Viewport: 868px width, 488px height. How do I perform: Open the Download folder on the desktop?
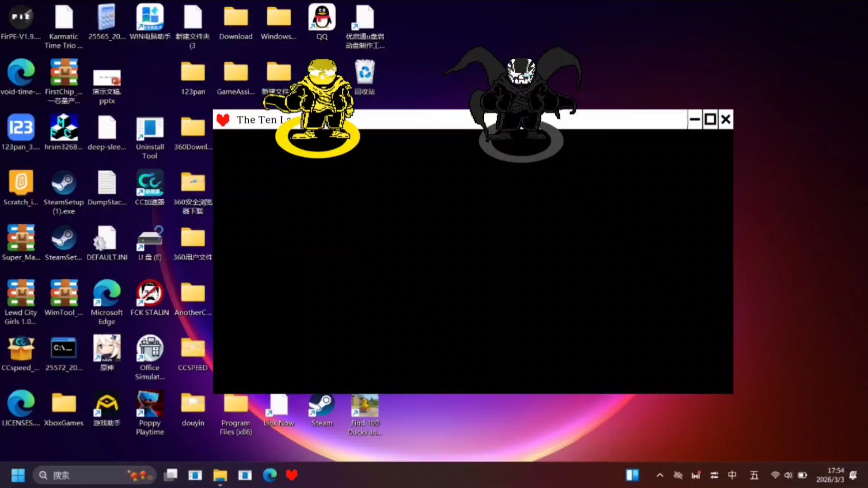point(236,17)
